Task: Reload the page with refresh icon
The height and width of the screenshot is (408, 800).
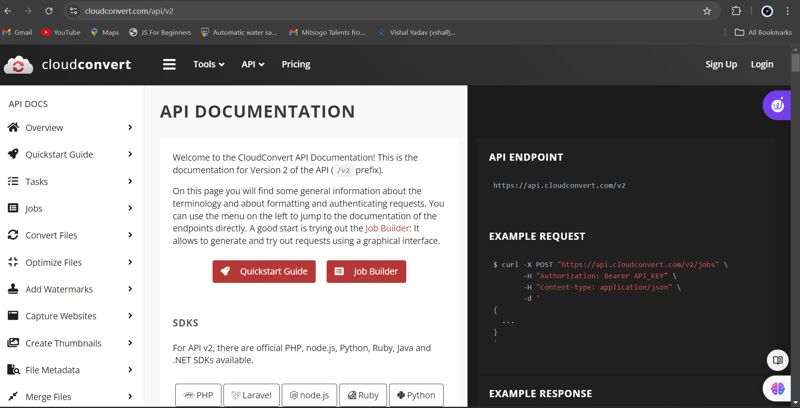Action: tap(49, 11)
